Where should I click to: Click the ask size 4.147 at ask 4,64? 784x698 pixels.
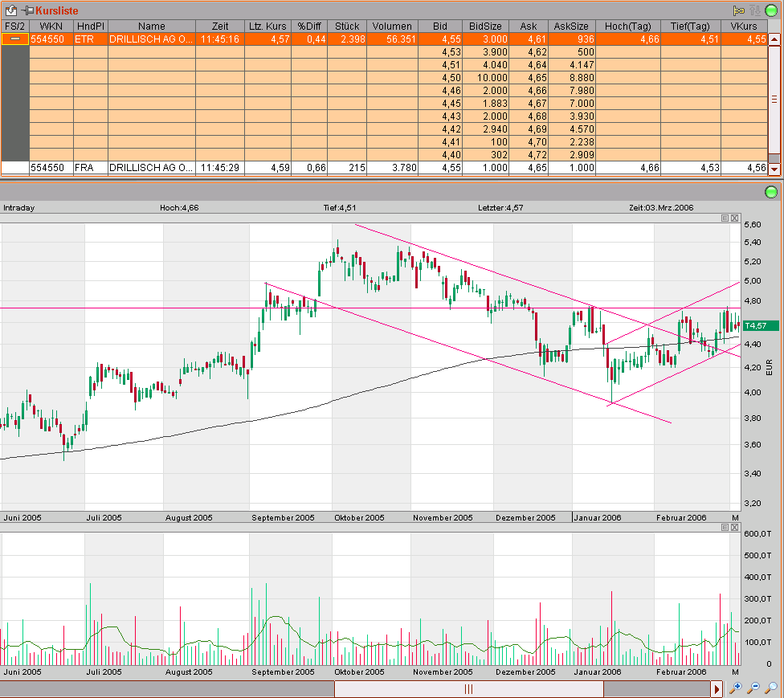tap(571, 65)
